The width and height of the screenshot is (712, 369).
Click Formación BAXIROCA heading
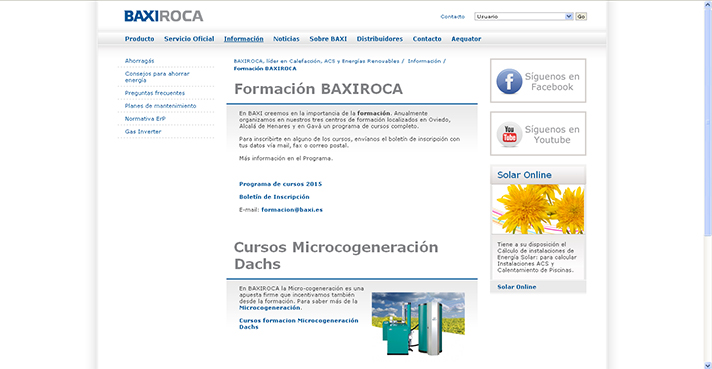click(318, 89)
